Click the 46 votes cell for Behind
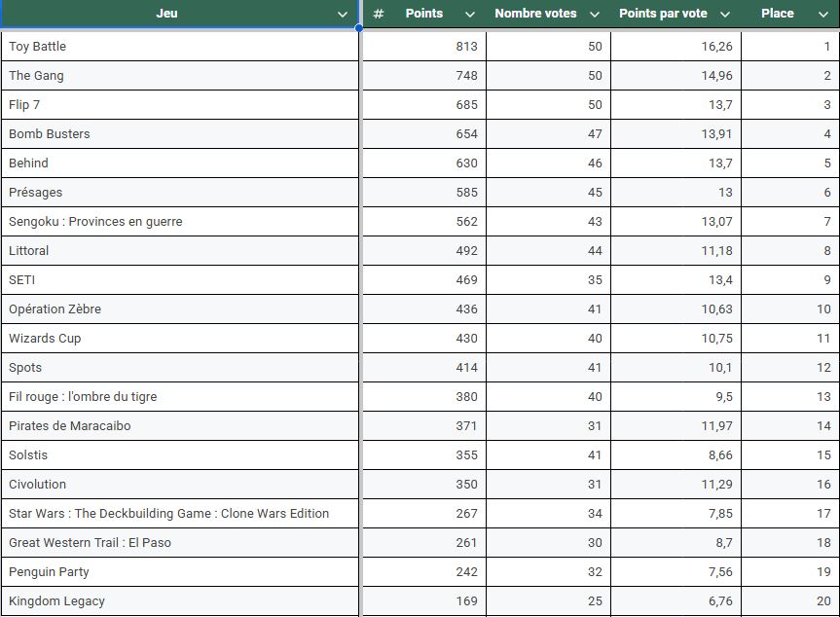The height and width of the screenshot is (617, 840). 549,163
